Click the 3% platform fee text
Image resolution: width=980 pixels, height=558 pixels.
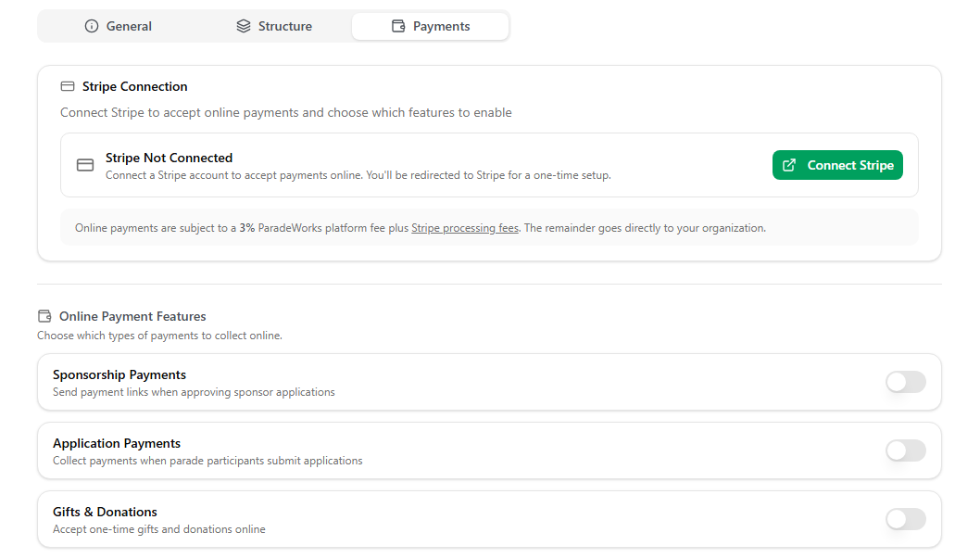pos(247,228)
